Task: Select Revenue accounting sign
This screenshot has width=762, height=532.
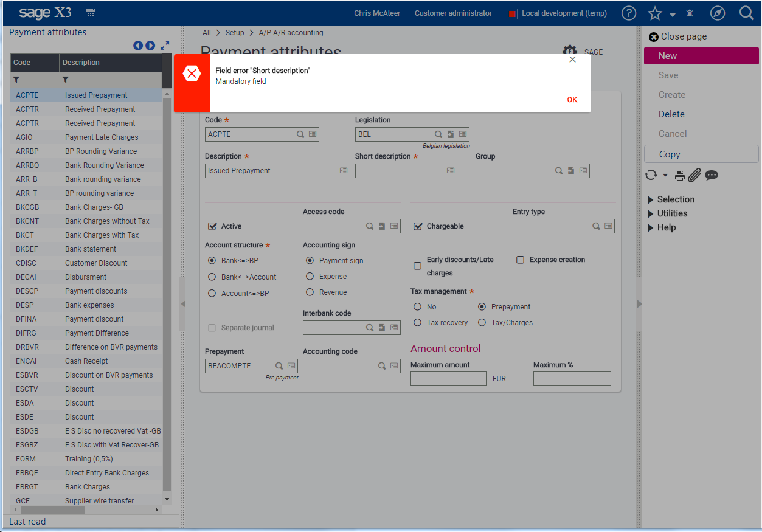Action: (x=310, y=292)
